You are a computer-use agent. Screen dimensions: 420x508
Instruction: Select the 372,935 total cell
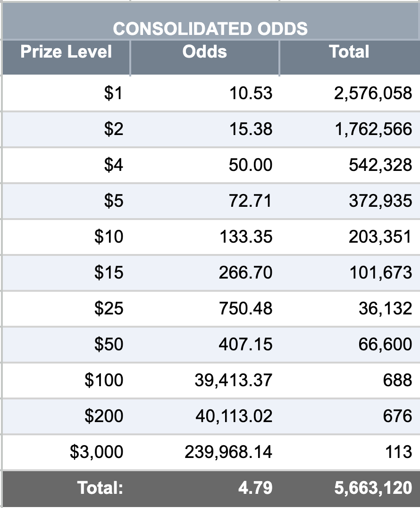pyautogui.click(x=350, y=201)
